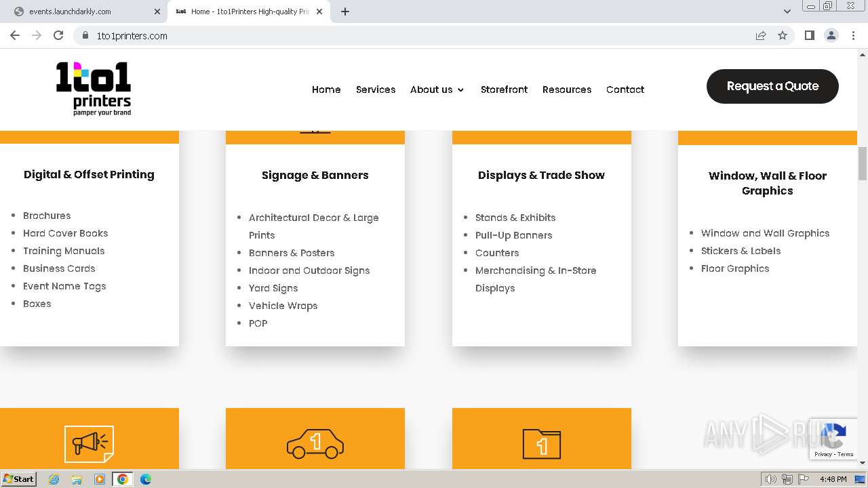The width and height of the screenshot is (868, 488).
Task: Share this page icon in address bar
Action: [x=761, y=35]
